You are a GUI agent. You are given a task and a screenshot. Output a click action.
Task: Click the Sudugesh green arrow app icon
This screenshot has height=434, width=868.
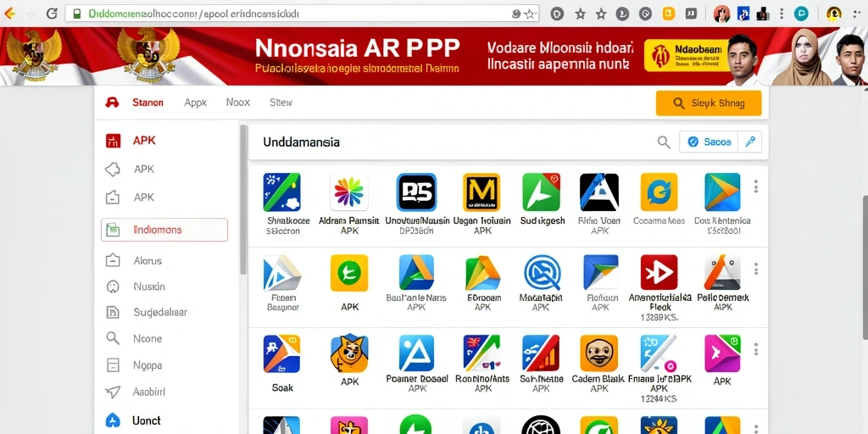(x=541, y=192)
